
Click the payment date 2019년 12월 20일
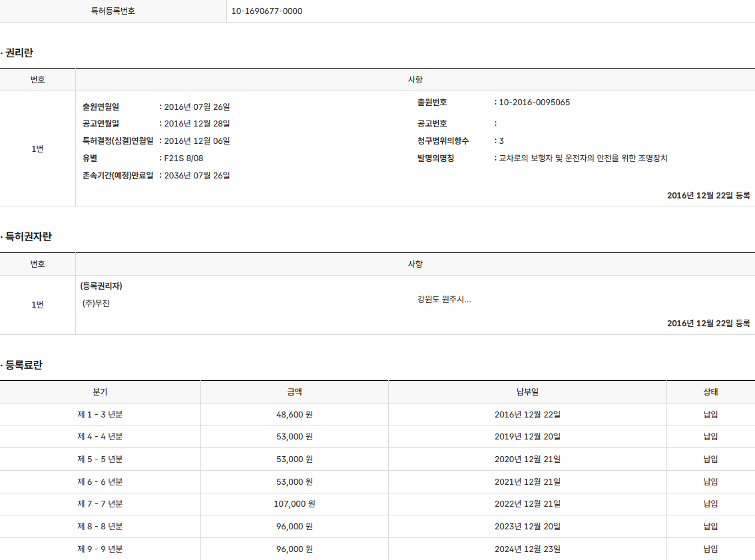(527, 437)
